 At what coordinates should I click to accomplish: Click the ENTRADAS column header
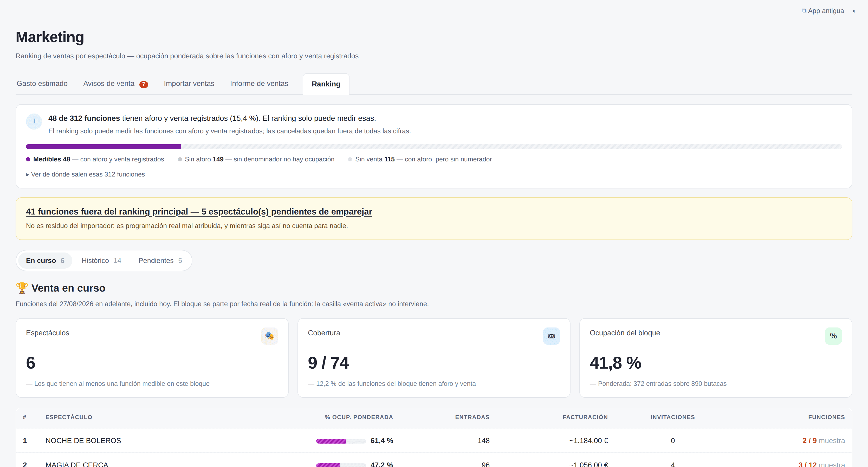pos(472,417)
